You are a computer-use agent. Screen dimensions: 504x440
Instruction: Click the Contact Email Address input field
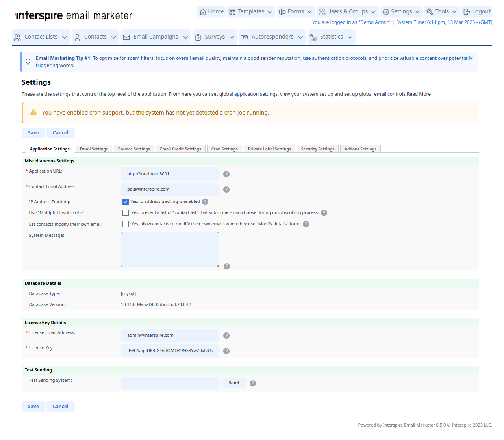coord(170,189)
